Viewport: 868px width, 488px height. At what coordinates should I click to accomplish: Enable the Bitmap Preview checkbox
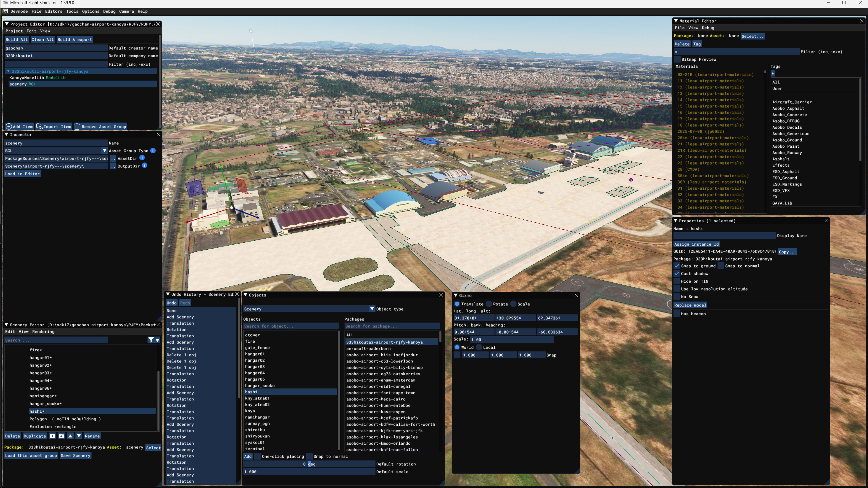pos(677,59)
